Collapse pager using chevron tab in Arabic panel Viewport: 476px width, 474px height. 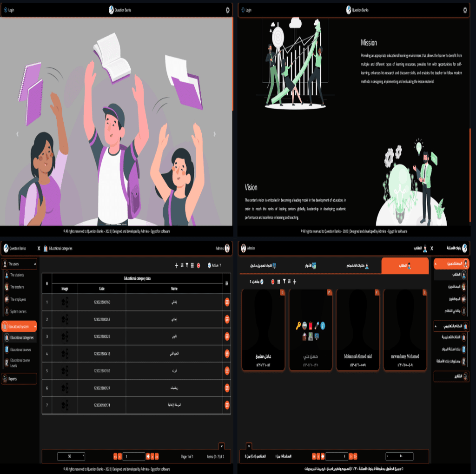(x=249, y=446)
